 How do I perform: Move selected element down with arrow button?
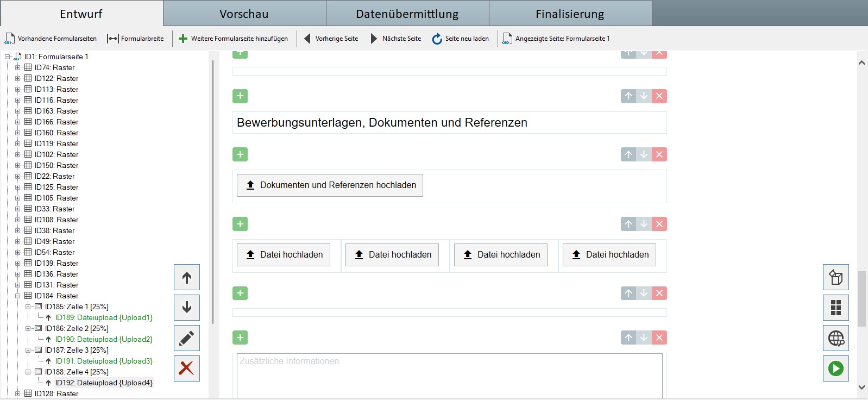pyautogui.click(x=186, y=308)
